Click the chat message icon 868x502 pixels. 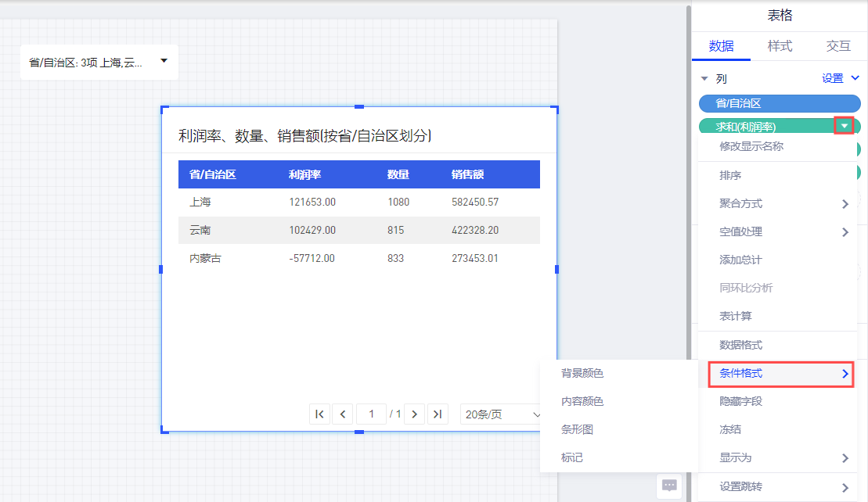click(x=669, y=485)
